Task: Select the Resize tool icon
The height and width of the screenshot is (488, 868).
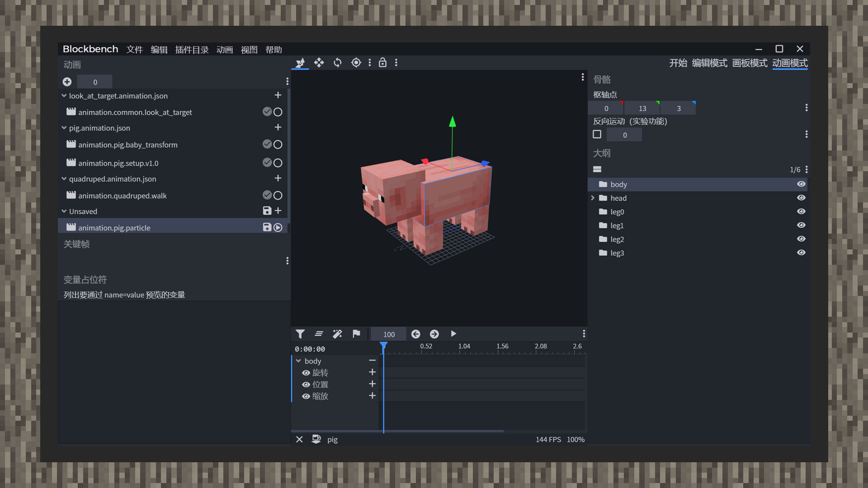Action: click(319, 63)
